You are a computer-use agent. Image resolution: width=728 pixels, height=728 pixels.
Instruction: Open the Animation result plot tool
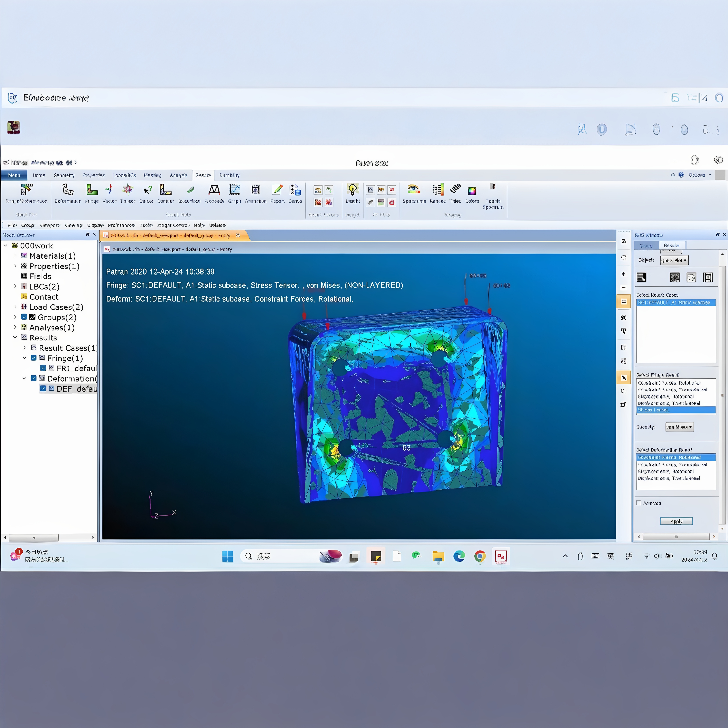256,190
